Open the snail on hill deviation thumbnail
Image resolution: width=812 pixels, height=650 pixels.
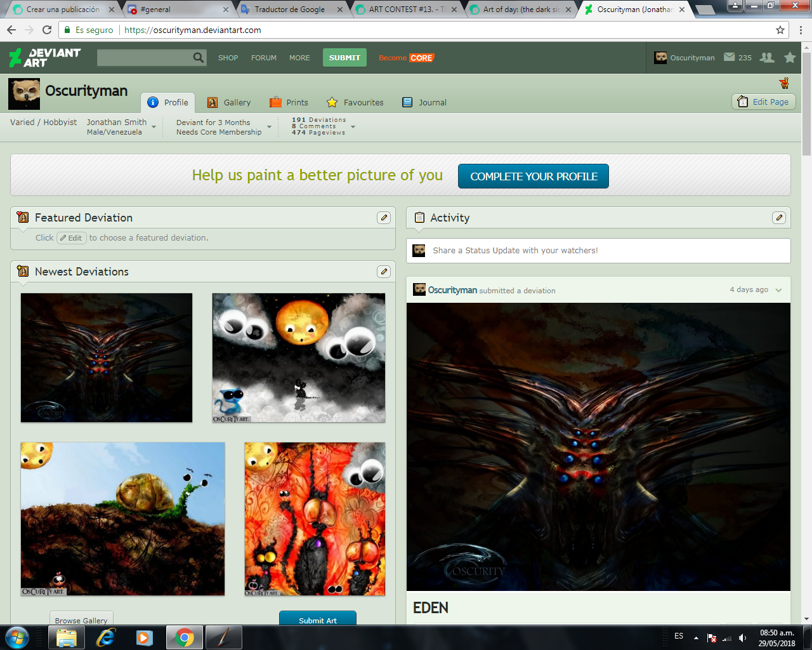pyautogui.click(x=123, y=519)
